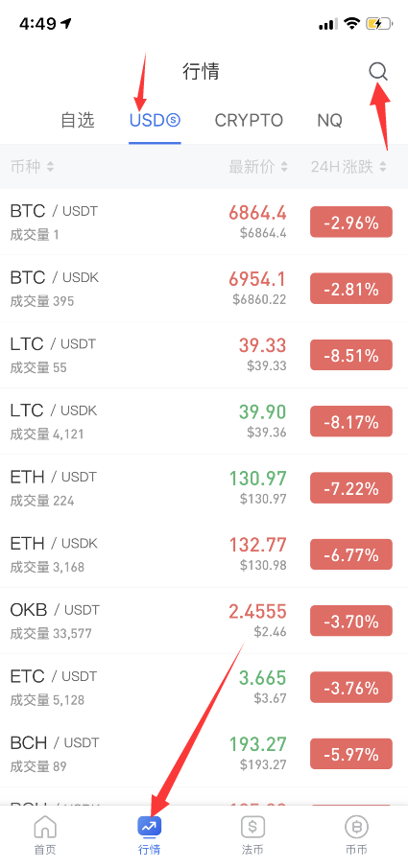Switch to the 自选 tab
The image size is (408, 868).
(78, 120)
